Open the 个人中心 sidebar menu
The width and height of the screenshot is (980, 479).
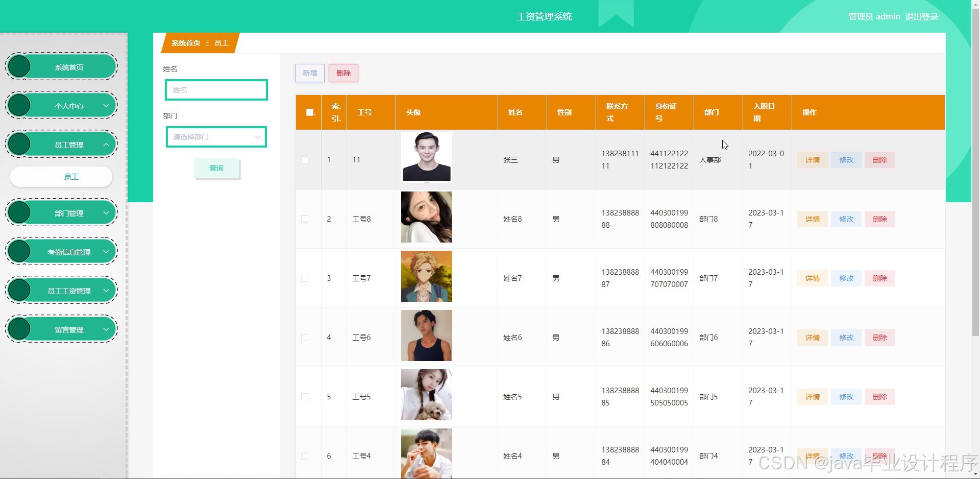click(62, 106)
